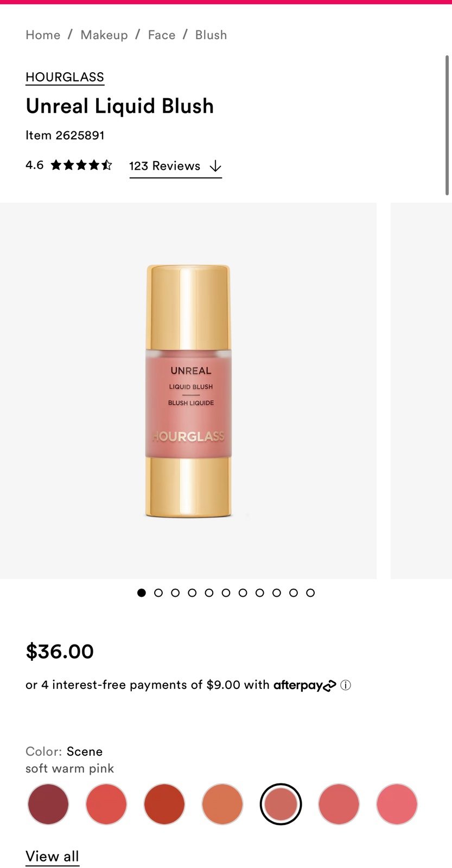This screenshot has width=452, height=868.
Task: Navigate to Blush category breadcrumb
Action: [211, 35]
